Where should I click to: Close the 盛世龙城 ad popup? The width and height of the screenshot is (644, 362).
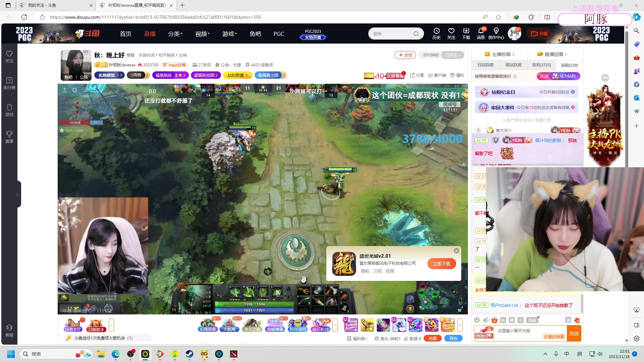pyautogui.click(x=456, y=251)
